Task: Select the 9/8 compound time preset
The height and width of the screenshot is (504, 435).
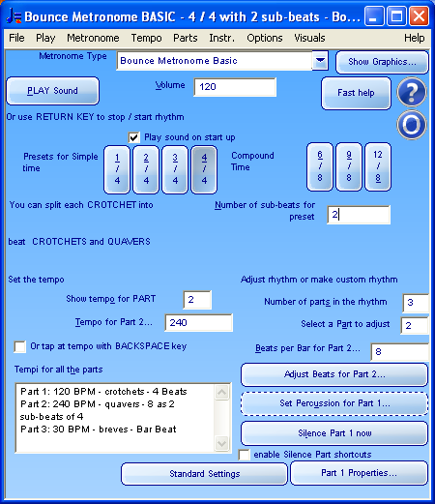Action: tap(349, 166)
